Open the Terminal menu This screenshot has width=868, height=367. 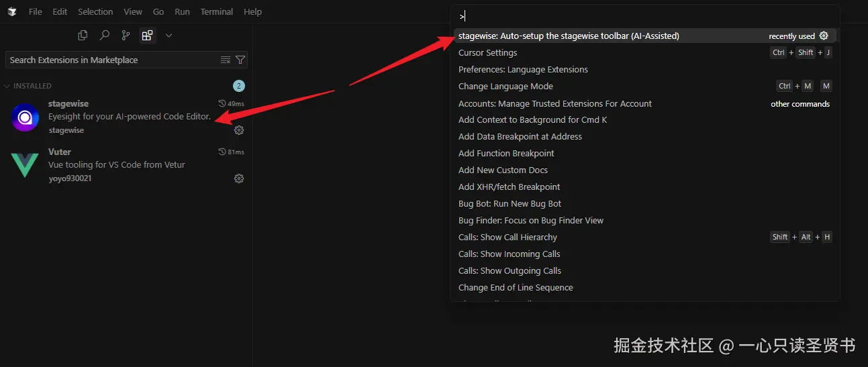point(217,11)
